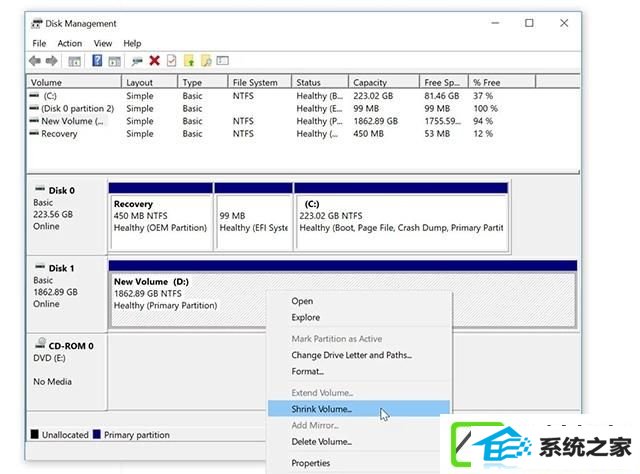Click the Disk Management title bar icon

point(37,24)
